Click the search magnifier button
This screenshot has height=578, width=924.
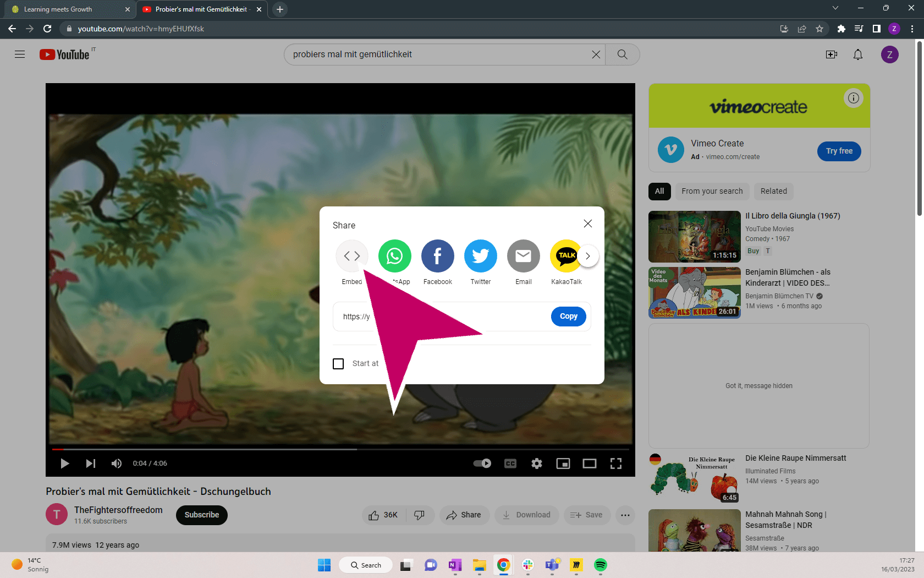(623, 54)
